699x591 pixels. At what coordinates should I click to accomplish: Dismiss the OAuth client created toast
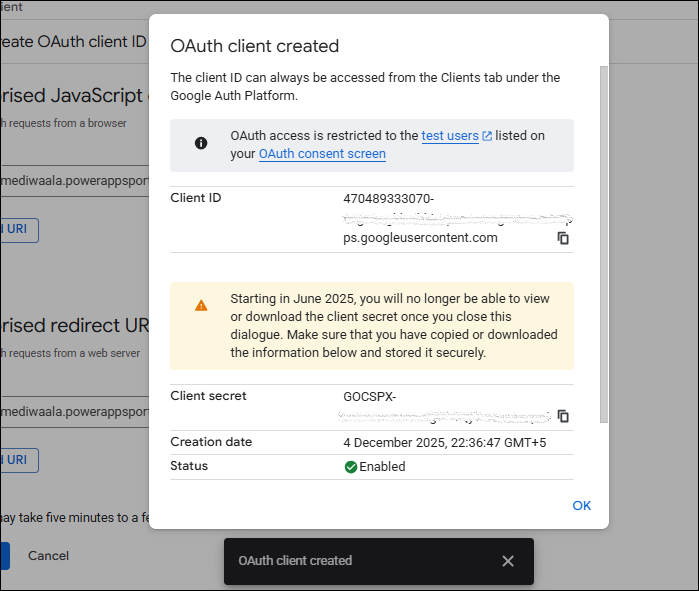coord(508,561)
